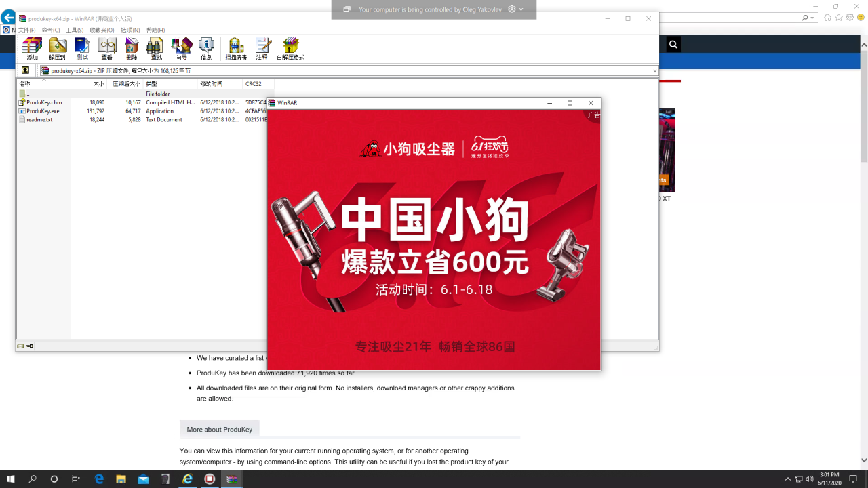
Task: Sort the file list by 大小 column
Action: coord(88,84)
